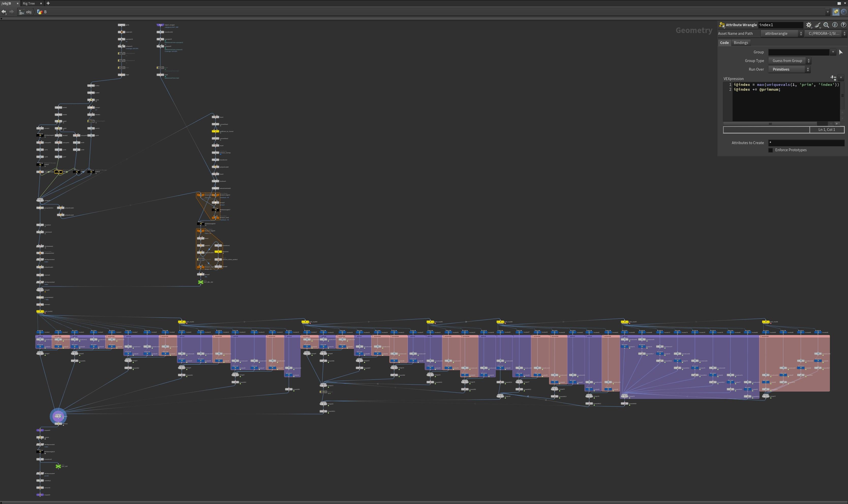The width and height of the screenshot is (848, 504).
Task: Select the highlighted merge1 node
Action: [58, 416]
